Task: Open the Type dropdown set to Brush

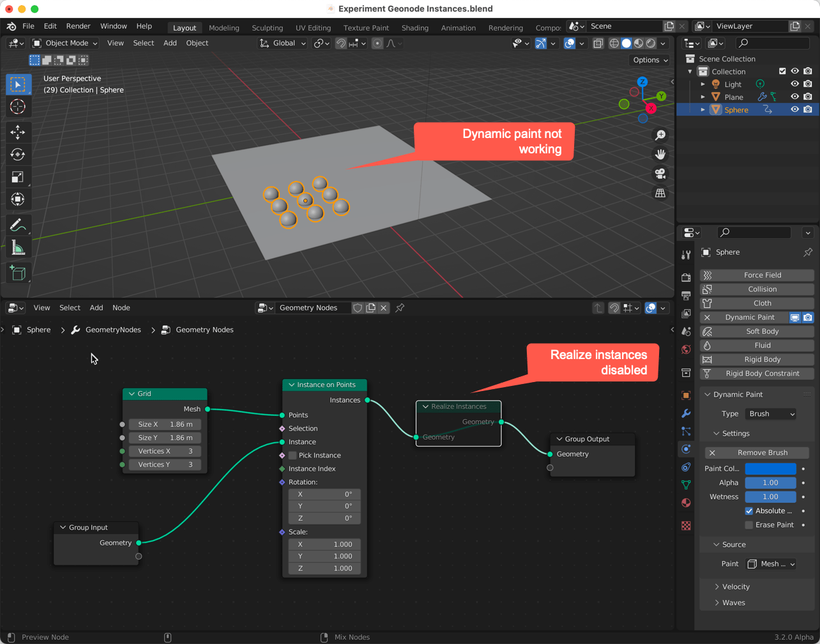Action: (771, 414)
